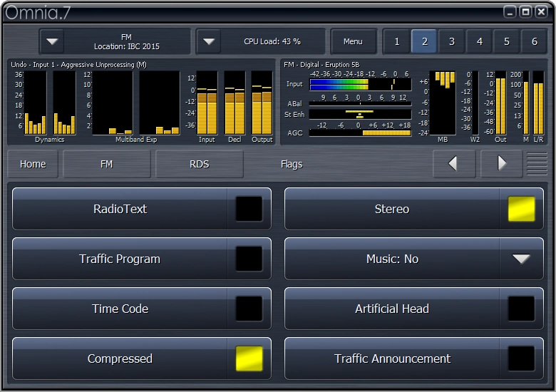Select preset number 1
Screen dimensions: 556x392
coord(397,41)
